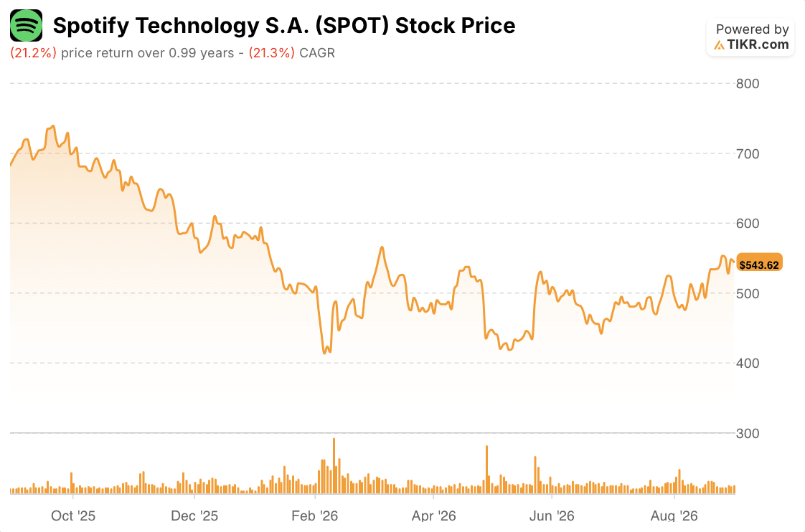This screenshot has width=805, height=532.
Task: Open the Powered by TIKR.com link
Action: [750, 37]
